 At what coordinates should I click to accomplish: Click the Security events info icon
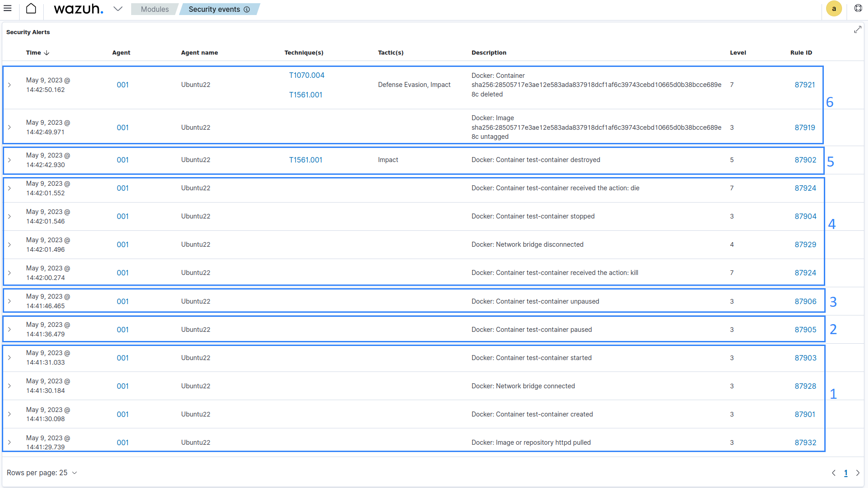(x=247, y=9)
